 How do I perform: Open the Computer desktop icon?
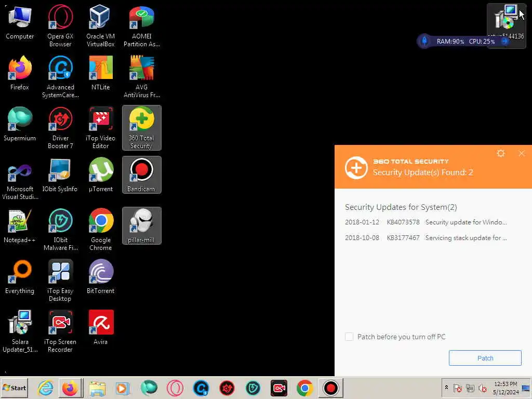(x=20, y=23)
